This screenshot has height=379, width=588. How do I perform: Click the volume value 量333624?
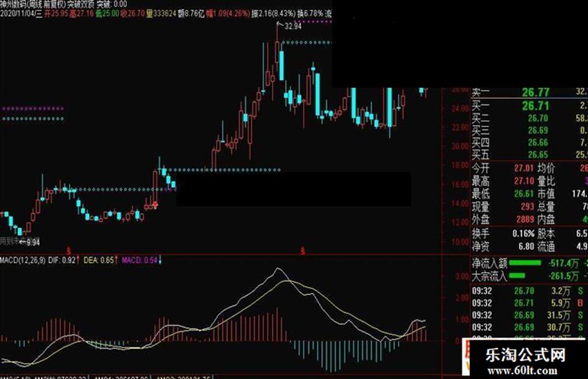[x=161, y=14]
